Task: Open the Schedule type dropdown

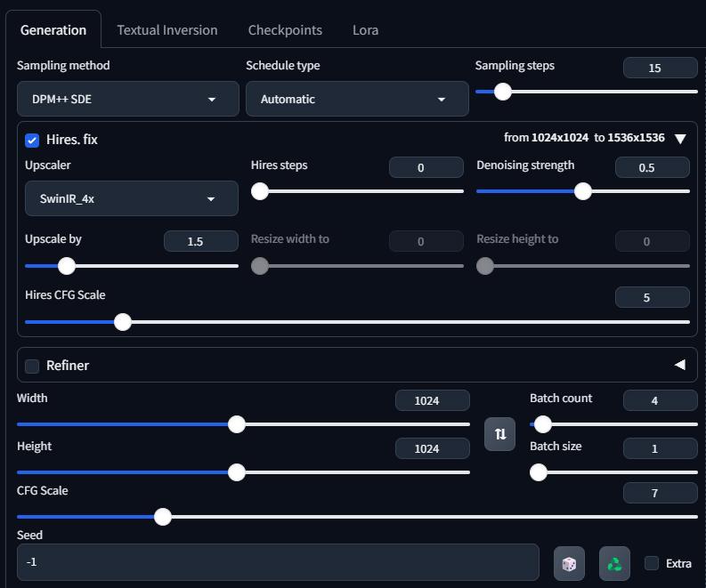Action: tap(357, 99)
